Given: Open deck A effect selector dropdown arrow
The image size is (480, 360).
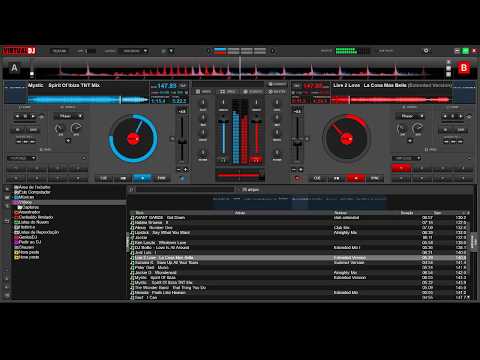Looking at the screenshot, I should tap(80, 116).
